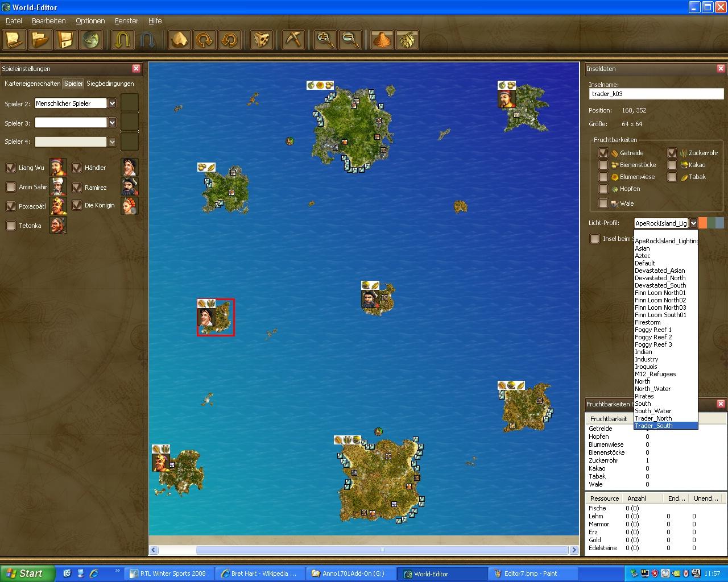
Task: Create a new map with the scroll icon
Action: (x=14, y=40)
